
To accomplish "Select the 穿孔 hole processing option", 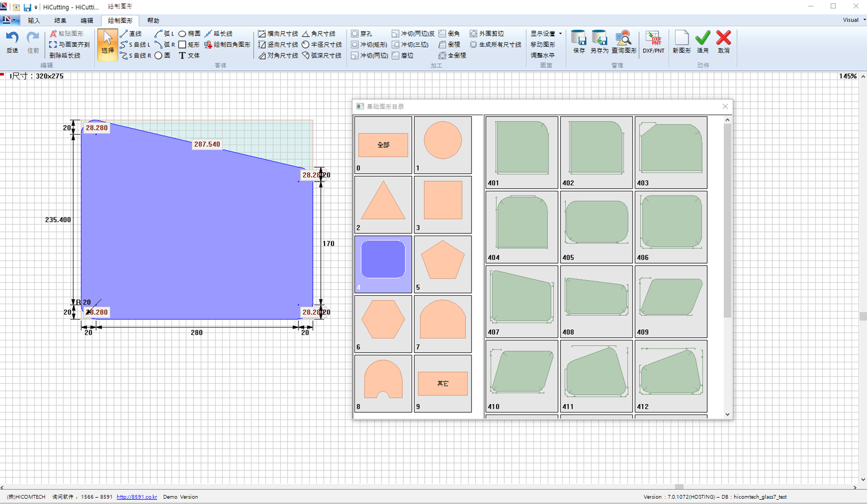I will [x=362, y=34].
